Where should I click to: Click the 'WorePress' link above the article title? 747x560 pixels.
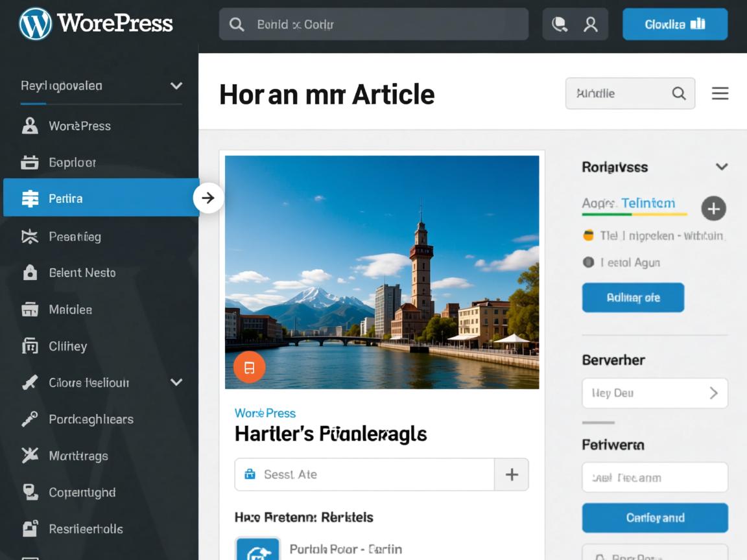(265, 413)
